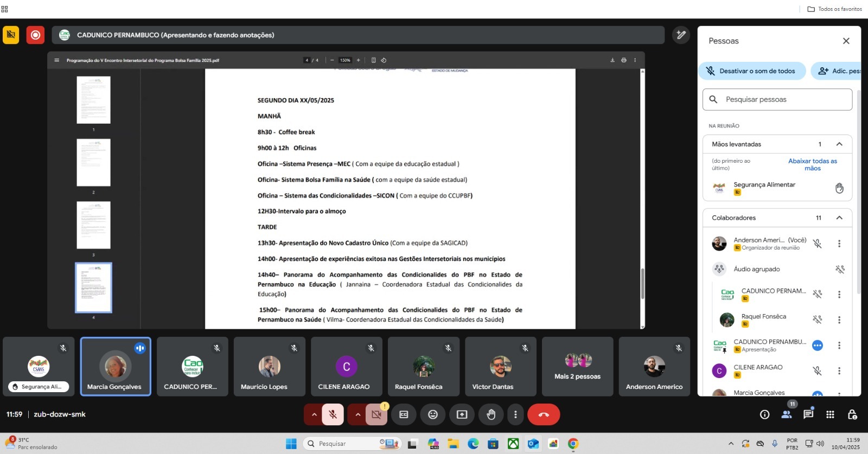Click the rotate icon in PDF toolbar

point(384,60)
